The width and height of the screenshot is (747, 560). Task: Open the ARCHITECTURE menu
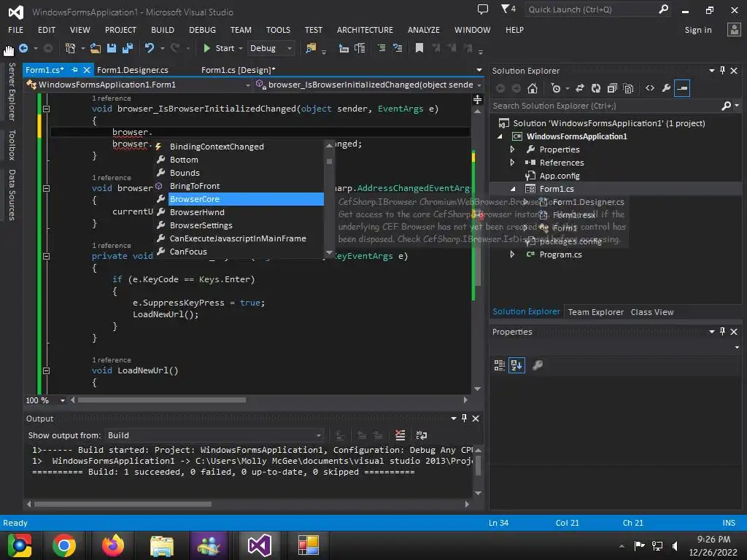(x=365, y=30)
